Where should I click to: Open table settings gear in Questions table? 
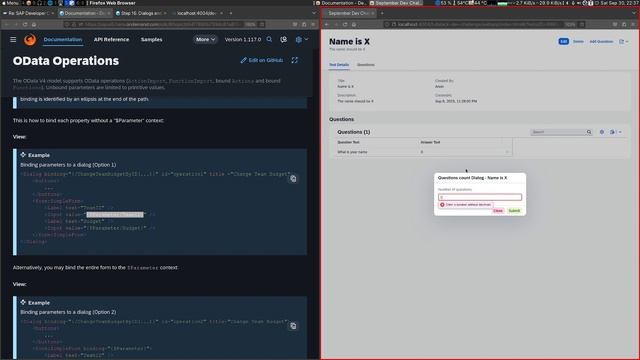602,132
